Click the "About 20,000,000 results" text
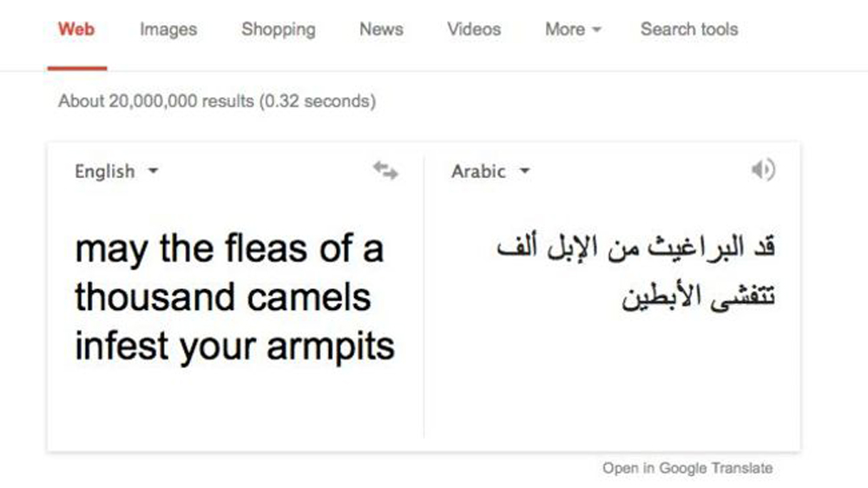The image size is (868, 488). coord(156,102)
